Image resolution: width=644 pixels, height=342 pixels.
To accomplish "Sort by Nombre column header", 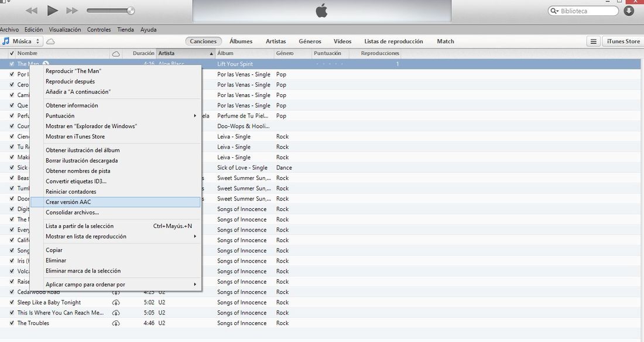I will (x=63, y=53).
